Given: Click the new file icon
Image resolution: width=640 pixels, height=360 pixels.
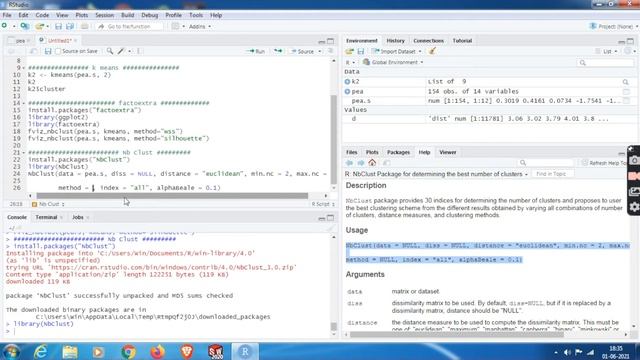Looking at the screenshot, I should tap(4, 26).
